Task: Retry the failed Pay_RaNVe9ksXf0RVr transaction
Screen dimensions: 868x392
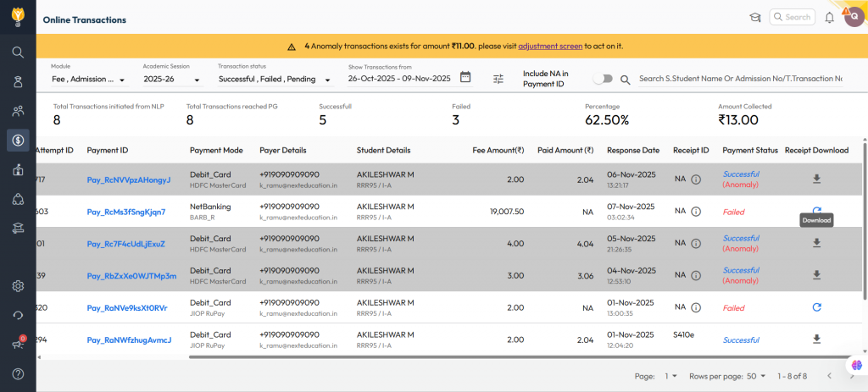Action: coord(816,307)
